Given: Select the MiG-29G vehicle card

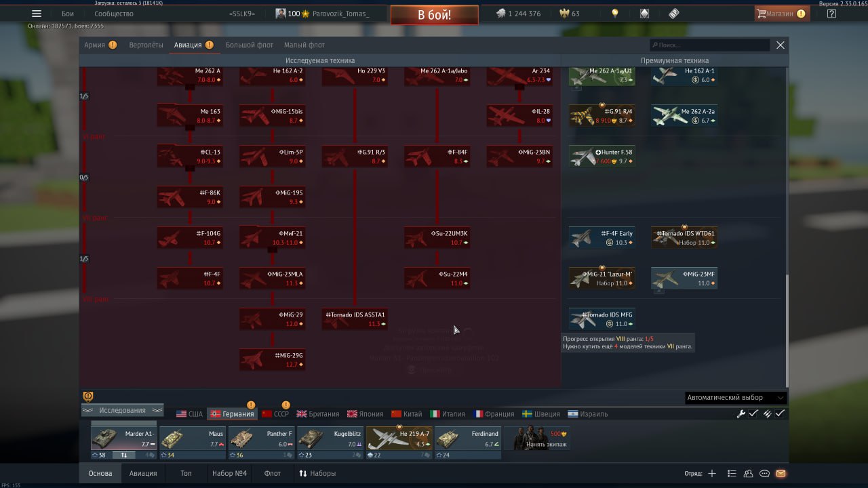Looking at the screenshot, I should 272,360.
